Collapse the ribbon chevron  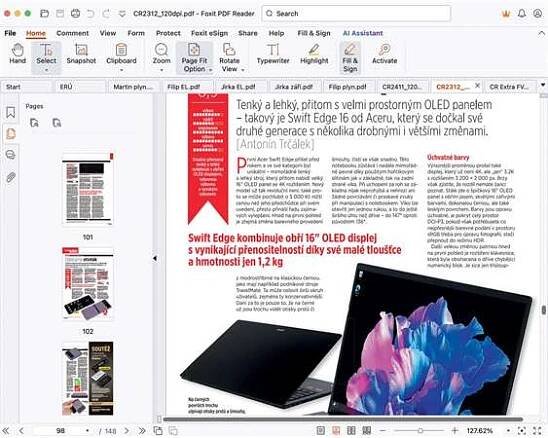coord(541,33)
